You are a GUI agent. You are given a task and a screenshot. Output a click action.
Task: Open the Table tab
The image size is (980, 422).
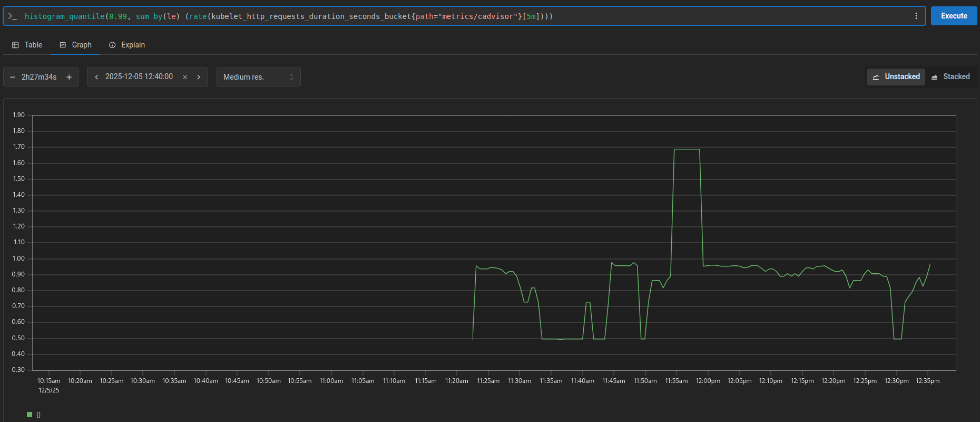point(27,45)
